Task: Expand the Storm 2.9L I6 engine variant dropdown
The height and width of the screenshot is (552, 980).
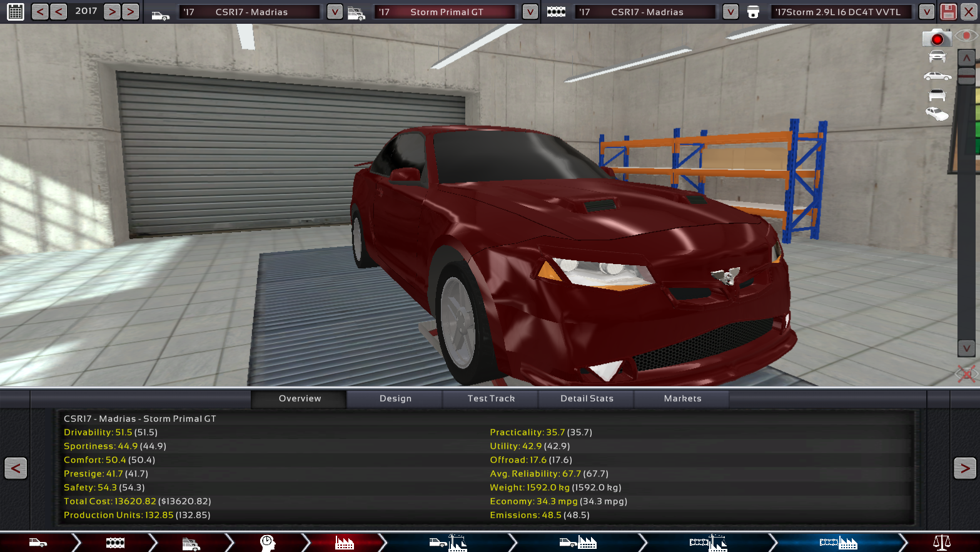Action: (x=926, y=12)
